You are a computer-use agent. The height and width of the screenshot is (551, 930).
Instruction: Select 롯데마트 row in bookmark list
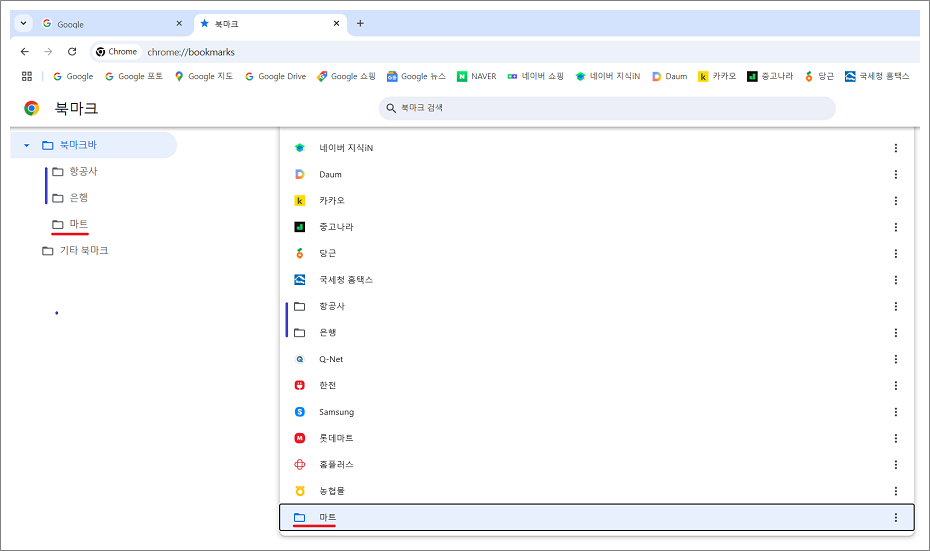(597, 438)
